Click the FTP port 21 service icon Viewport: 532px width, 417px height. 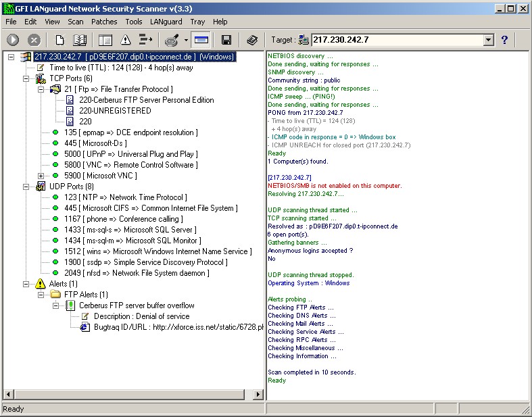pyautogui.click(x=55, y=89)
